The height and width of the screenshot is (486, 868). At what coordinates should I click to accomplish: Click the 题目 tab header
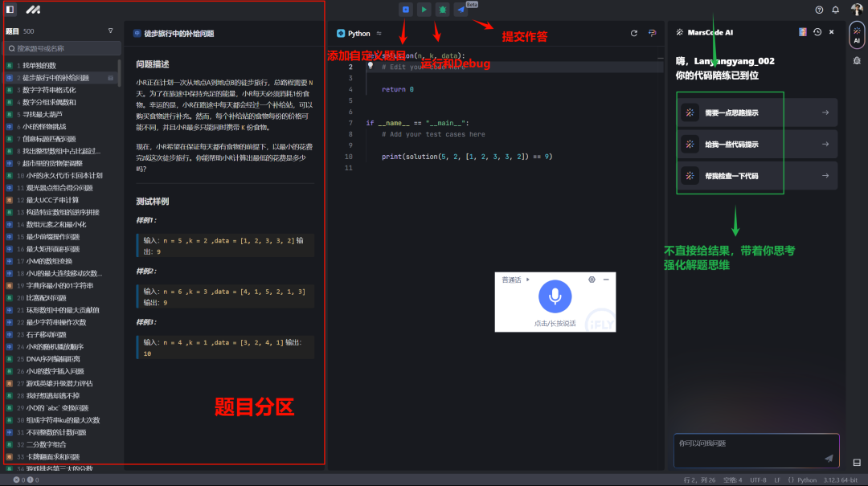point(12,31)
